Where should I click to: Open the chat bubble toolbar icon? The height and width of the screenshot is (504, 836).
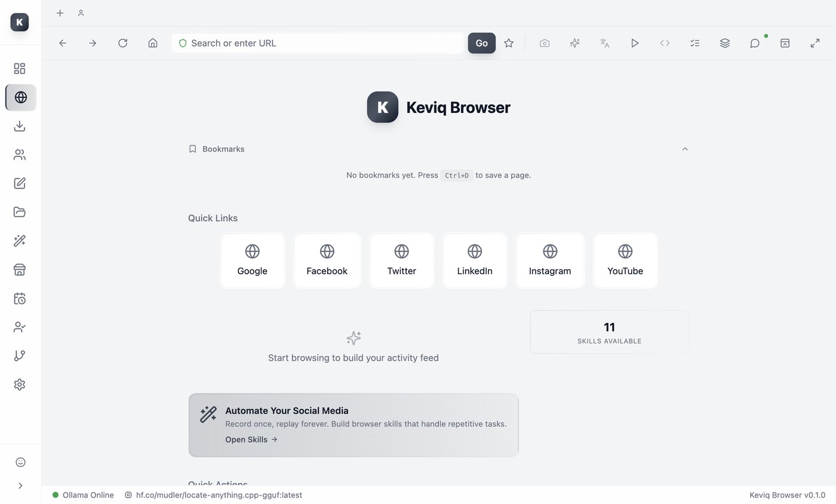755,43
